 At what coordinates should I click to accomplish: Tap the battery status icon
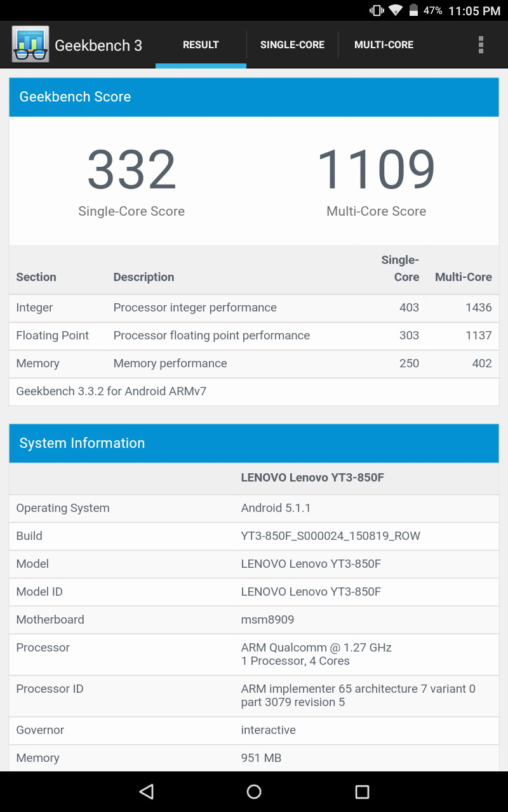[x=414, y=11]
